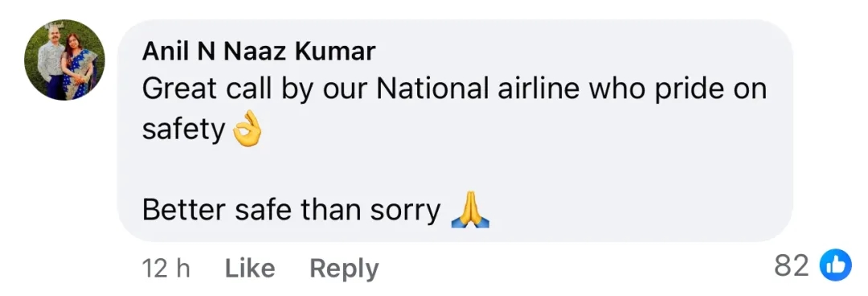This screenshot has height=296, width=868.
Task: Reply to Anil's comment
Action: pos(344,269)
